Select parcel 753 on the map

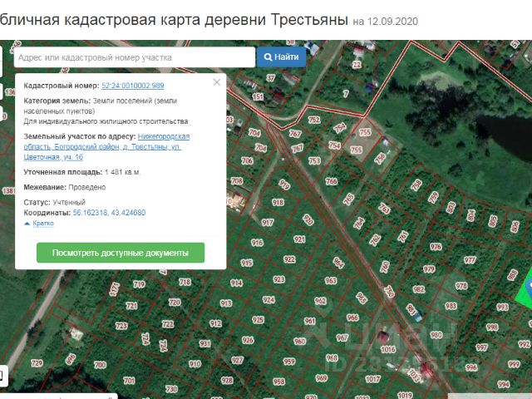314,160
